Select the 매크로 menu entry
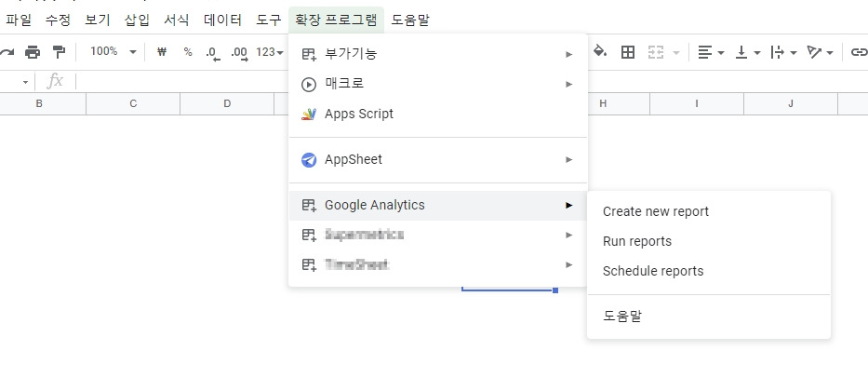Image resolution: width=868 pixels, height=391 pixels. click(437, 84)
